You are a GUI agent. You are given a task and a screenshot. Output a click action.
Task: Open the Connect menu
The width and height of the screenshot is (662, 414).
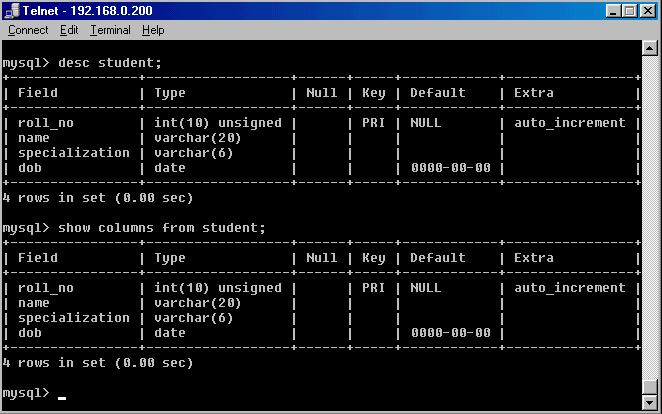pos(28,30)
